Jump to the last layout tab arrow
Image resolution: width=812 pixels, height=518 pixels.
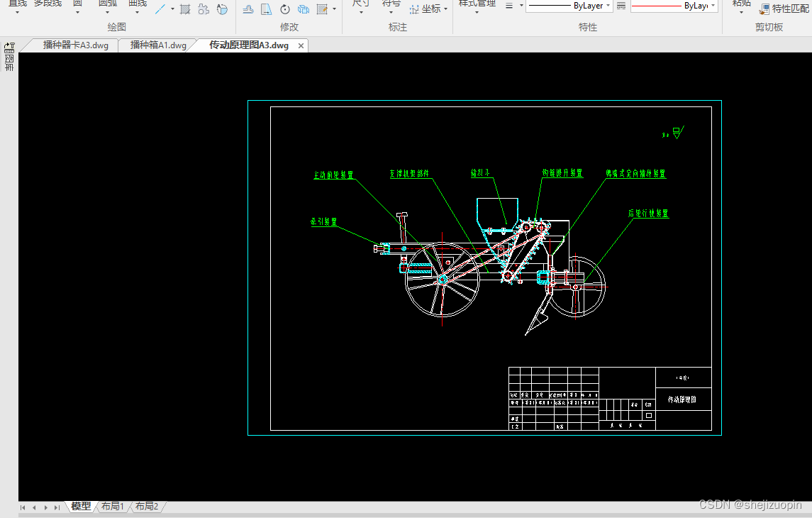(57, 507)
